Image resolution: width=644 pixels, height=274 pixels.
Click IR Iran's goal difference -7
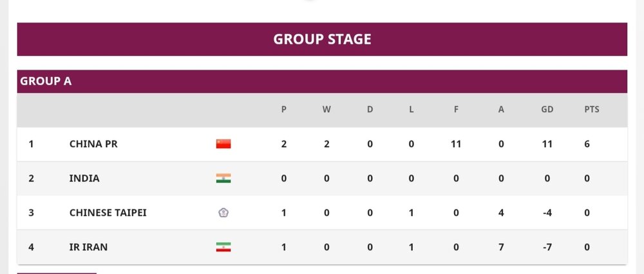click(x=547, y=247)
